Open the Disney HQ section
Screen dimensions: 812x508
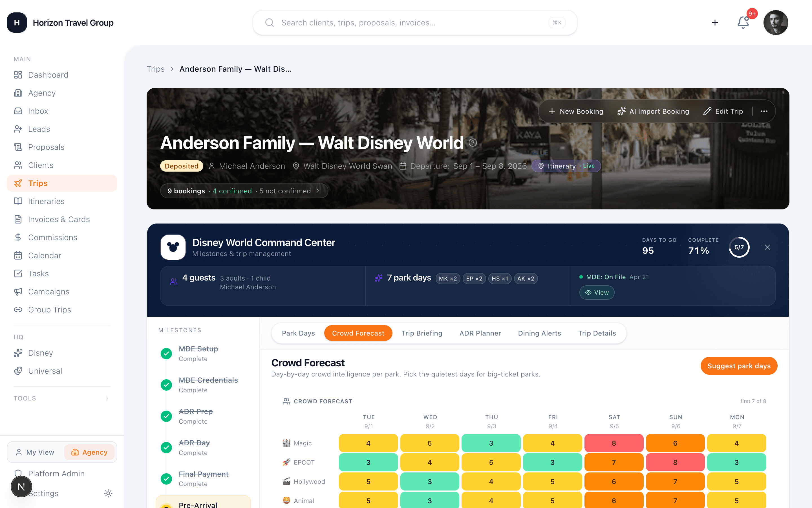(62, 353)
